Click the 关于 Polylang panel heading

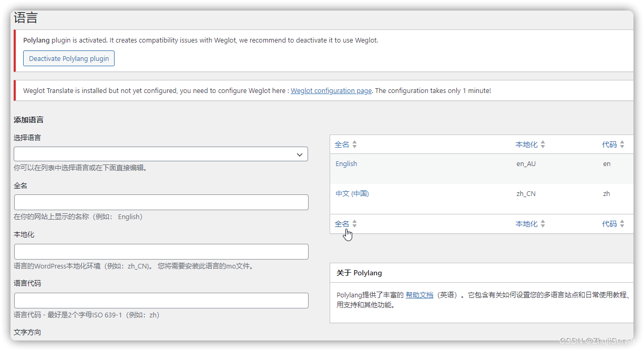pos(360,273)
